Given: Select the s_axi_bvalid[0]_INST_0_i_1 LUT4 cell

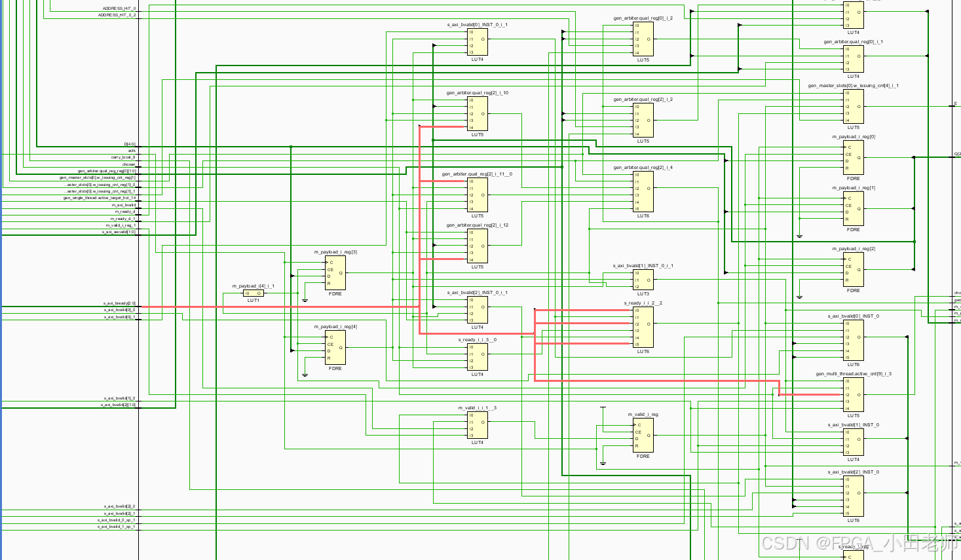Looking at the screenshot, I should tap(478, 42).
